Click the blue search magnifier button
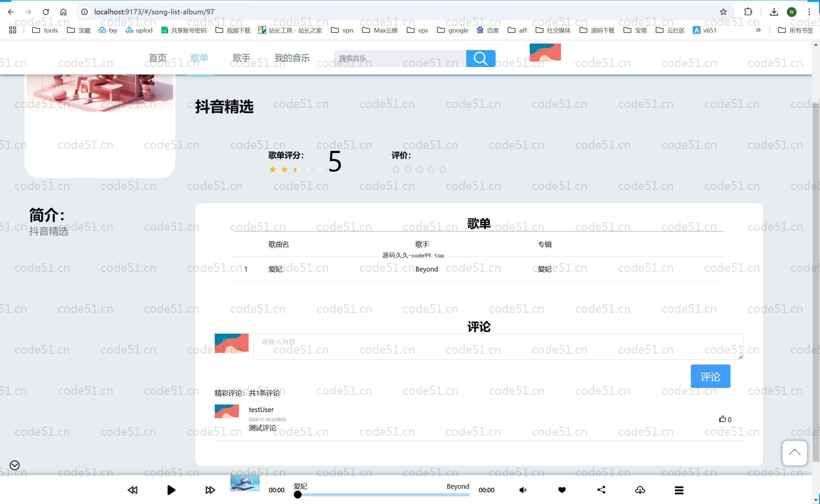Viewport: 820px width, 504px height. [481, 58]
